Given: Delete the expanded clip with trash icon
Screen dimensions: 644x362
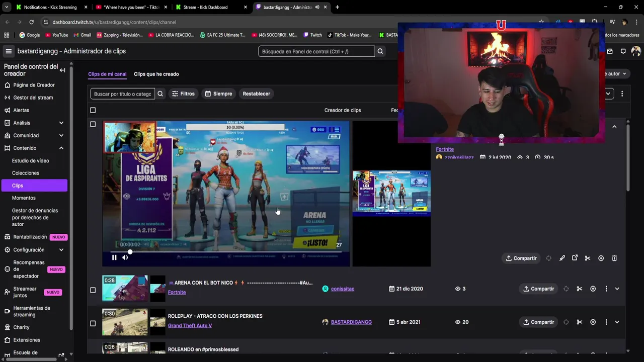Looking at the screenshot, I should click(614, 258).
